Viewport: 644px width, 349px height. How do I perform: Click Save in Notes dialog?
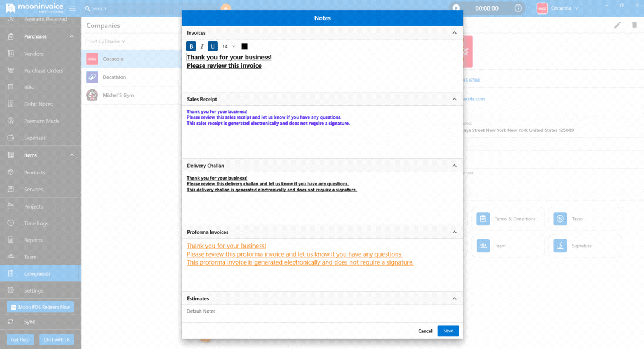coord(448,331)
